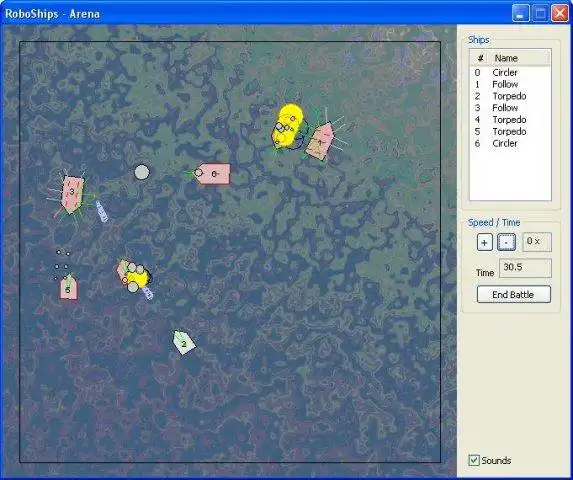The width and height of the screenshot is (573, 480).
Task: Select row 3 Follow in Ships list
Action: 510,108
